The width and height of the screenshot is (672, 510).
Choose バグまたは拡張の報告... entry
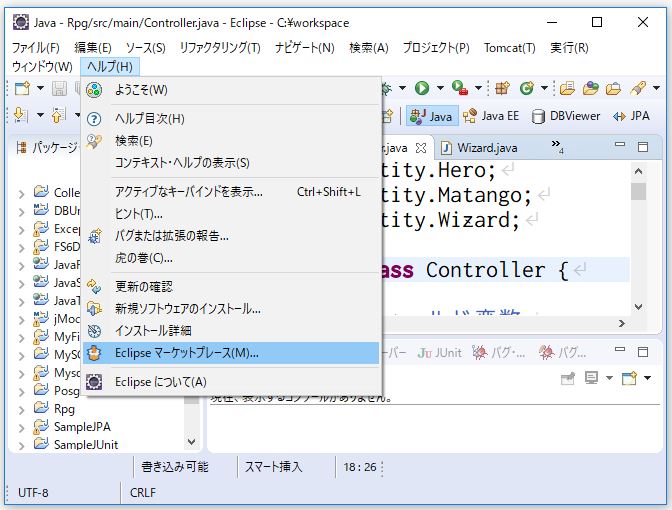[231, 236]
